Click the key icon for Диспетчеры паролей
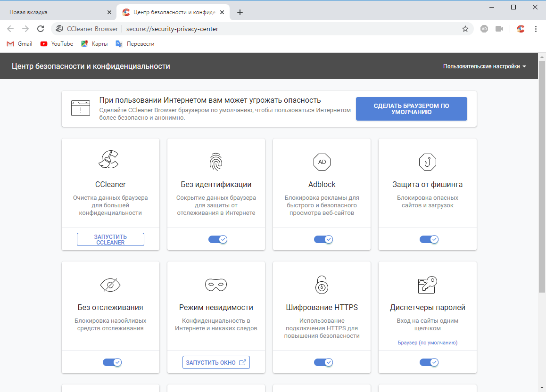The image size is (546, 392). [x=427, y=285]
